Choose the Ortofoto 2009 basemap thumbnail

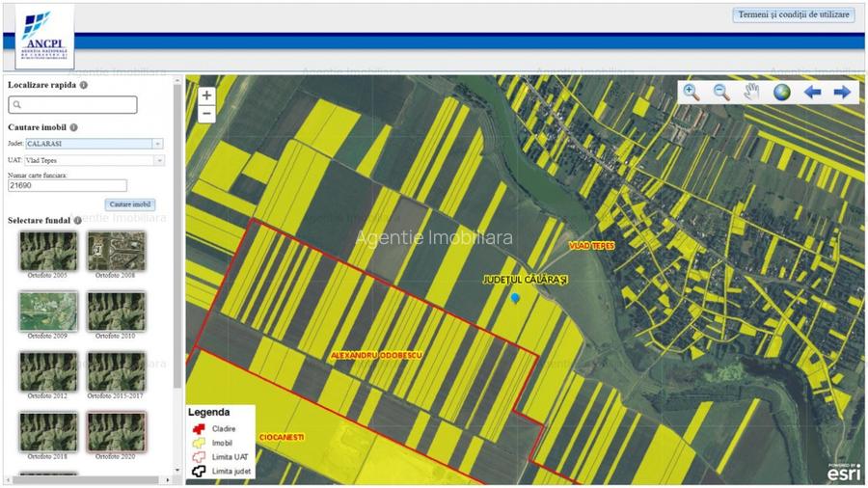48,312
